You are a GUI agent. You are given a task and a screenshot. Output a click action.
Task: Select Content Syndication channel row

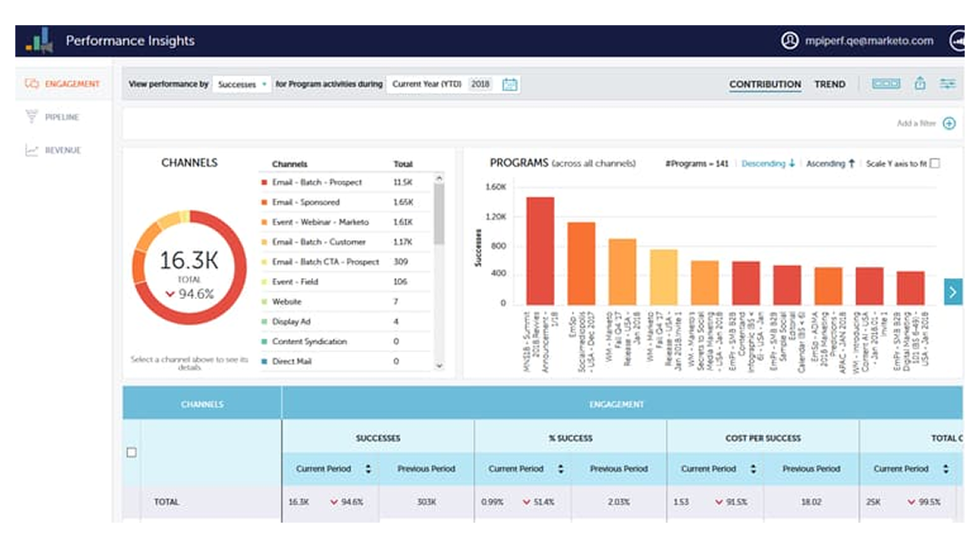click(345, 341)
